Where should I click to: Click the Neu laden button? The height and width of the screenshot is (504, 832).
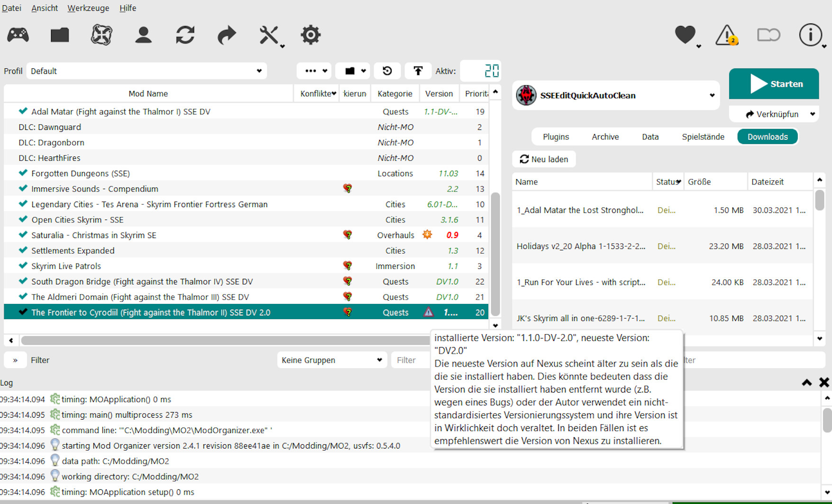click(x=544, y=159)
